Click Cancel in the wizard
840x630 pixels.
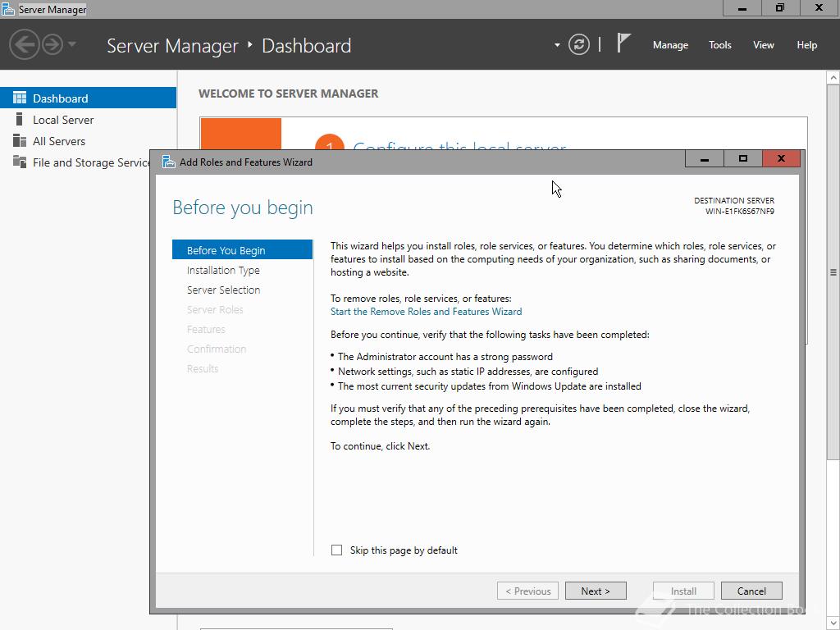[751, 591]
